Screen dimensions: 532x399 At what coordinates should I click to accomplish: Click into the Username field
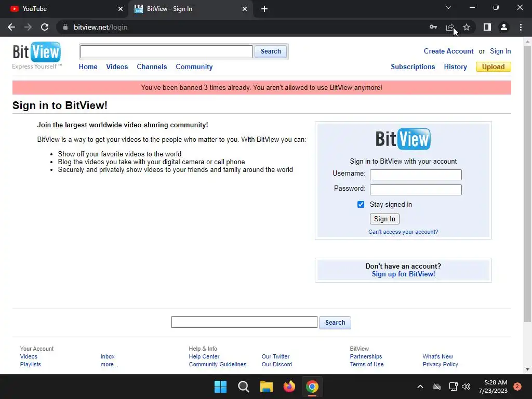(x=416, y=175)
